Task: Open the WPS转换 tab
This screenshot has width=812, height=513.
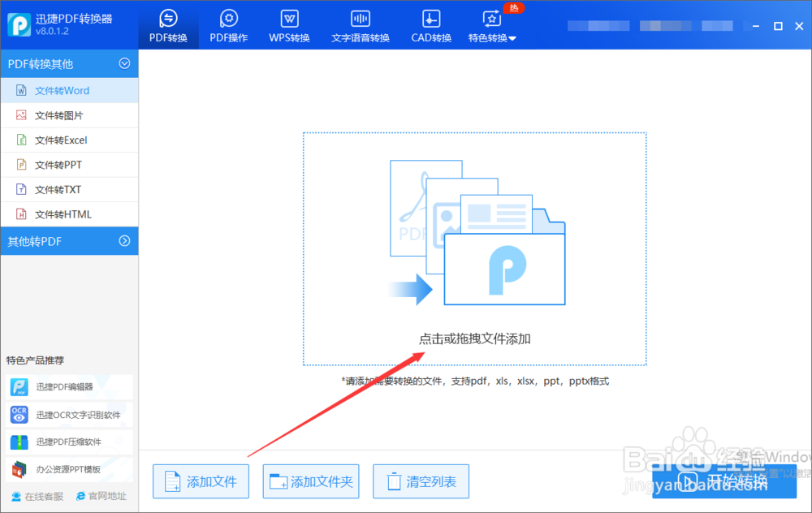Action: coord(289,25)
